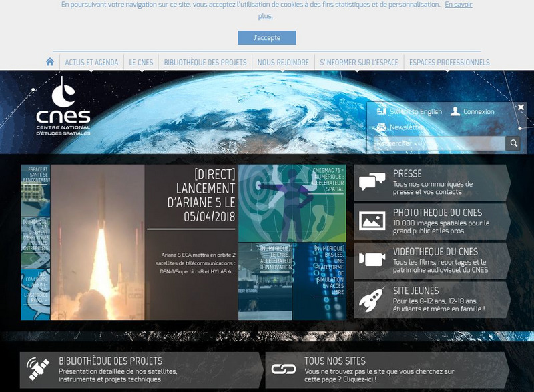Open the Newsletter envelope icon
This screenshot has width=534, height=392.
tap(382, 127)
